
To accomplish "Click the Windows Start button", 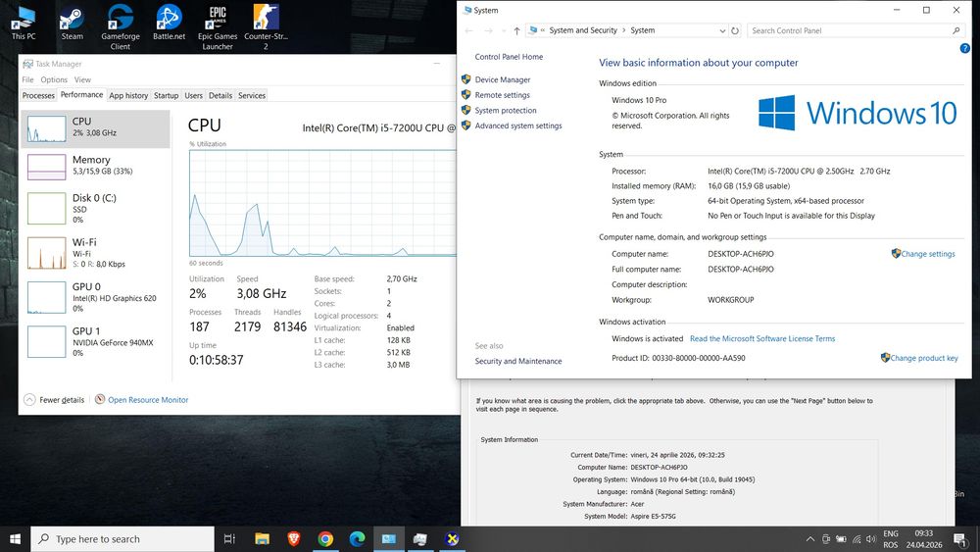I will [x=15, y=539].
